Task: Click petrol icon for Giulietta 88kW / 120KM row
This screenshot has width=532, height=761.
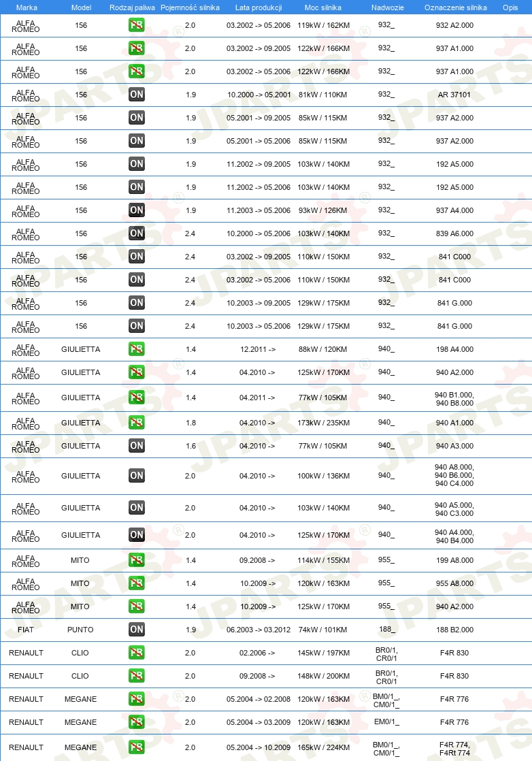Action: tap(137, 349)
